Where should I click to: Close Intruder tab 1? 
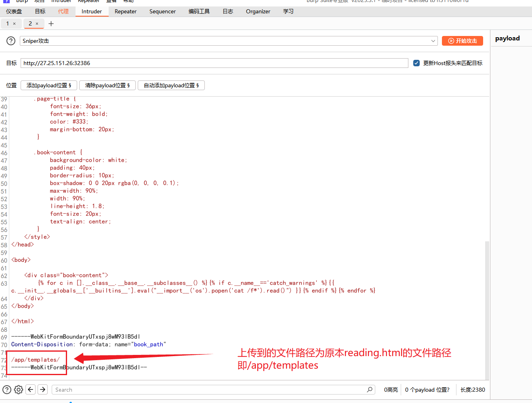click(x=15, y=24)
